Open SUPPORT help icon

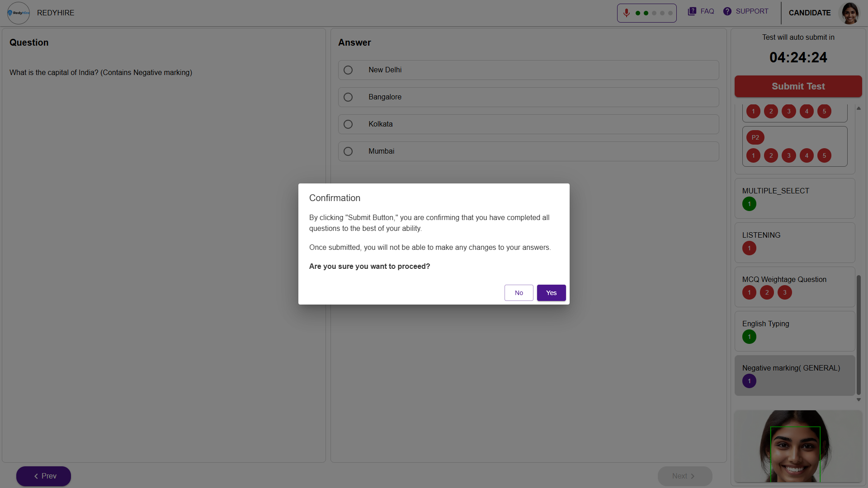(727, 11)
